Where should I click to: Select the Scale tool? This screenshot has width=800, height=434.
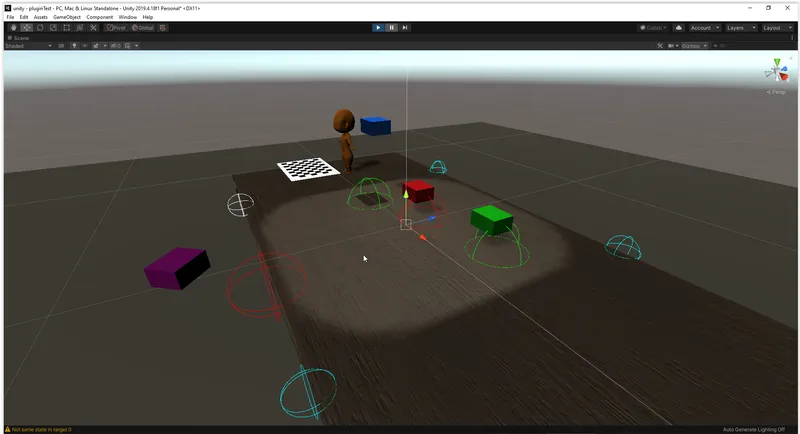(x=53, y=28)
